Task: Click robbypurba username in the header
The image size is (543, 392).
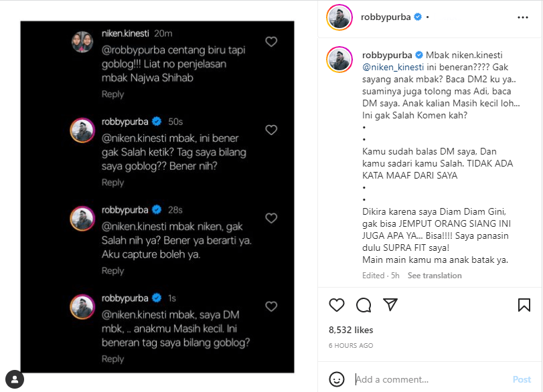Action: 386,17
